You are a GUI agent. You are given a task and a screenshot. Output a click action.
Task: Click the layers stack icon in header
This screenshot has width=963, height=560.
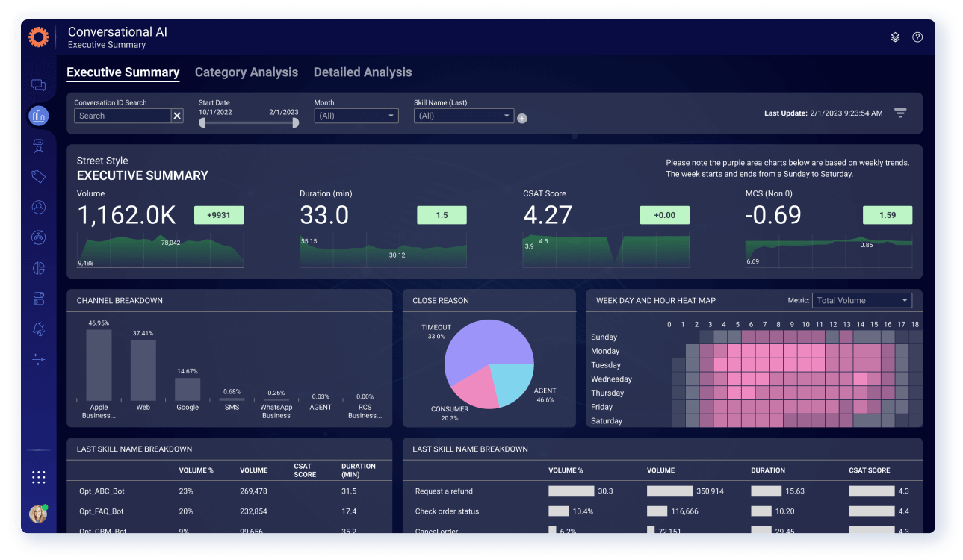tap(895, 37)
